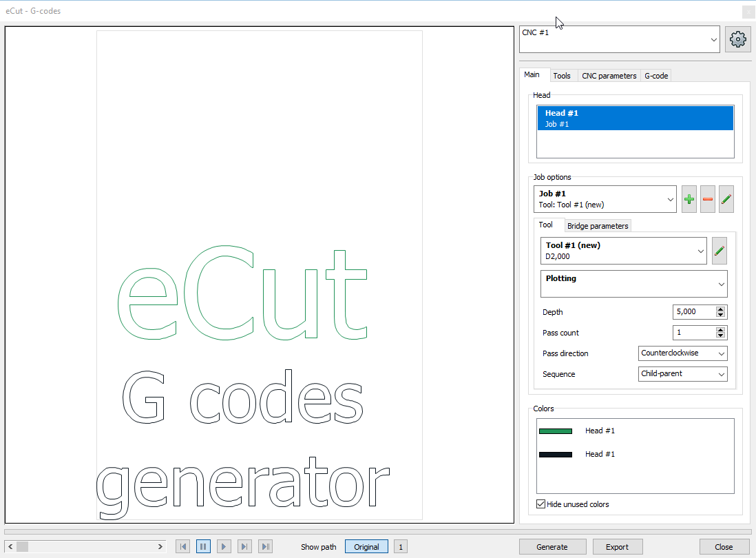Click horizontal scrollbar left arrow

tap(10, 546)
